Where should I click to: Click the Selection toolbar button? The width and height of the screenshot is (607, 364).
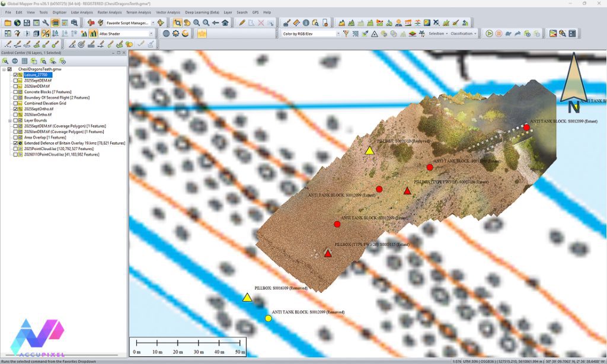pos(436,34)
